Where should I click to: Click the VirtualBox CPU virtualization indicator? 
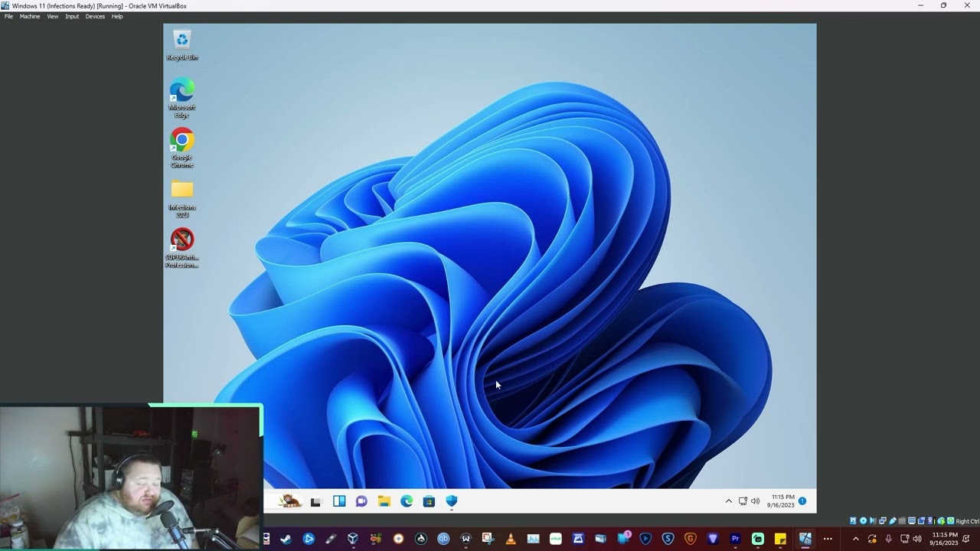(932, 521)
